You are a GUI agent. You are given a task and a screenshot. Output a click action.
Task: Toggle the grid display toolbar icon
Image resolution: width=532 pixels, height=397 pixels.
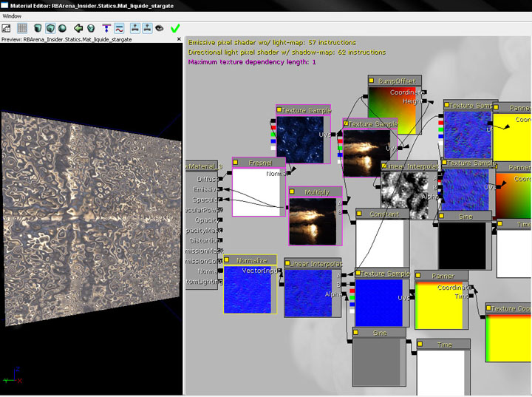tap(22, 28)
